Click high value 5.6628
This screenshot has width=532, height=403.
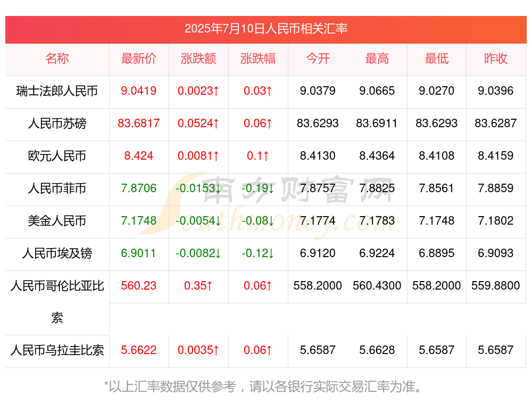pyautogui.click(x=377, y=350)
